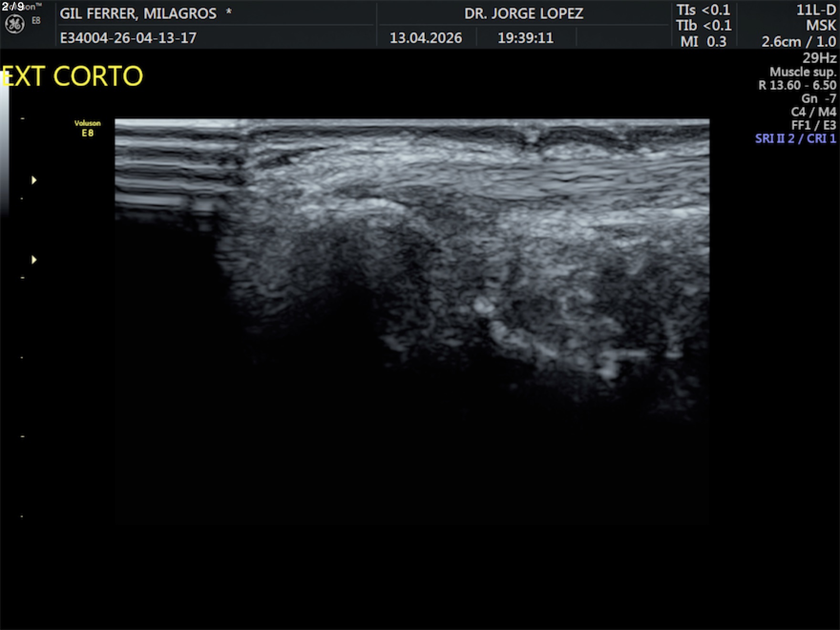Image resolution: width=840 pixels, height=630 pixels.
Task: Select the 11L-D probe label
Action: [816, 10]
